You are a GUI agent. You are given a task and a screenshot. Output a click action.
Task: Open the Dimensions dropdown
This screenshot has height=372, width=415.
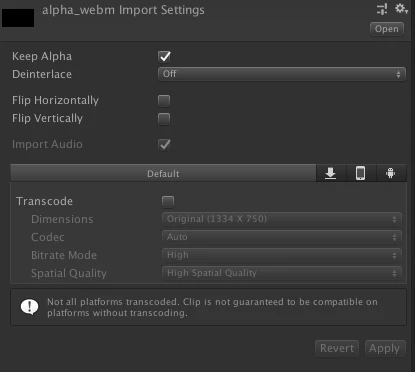click(x=282, y=219)
